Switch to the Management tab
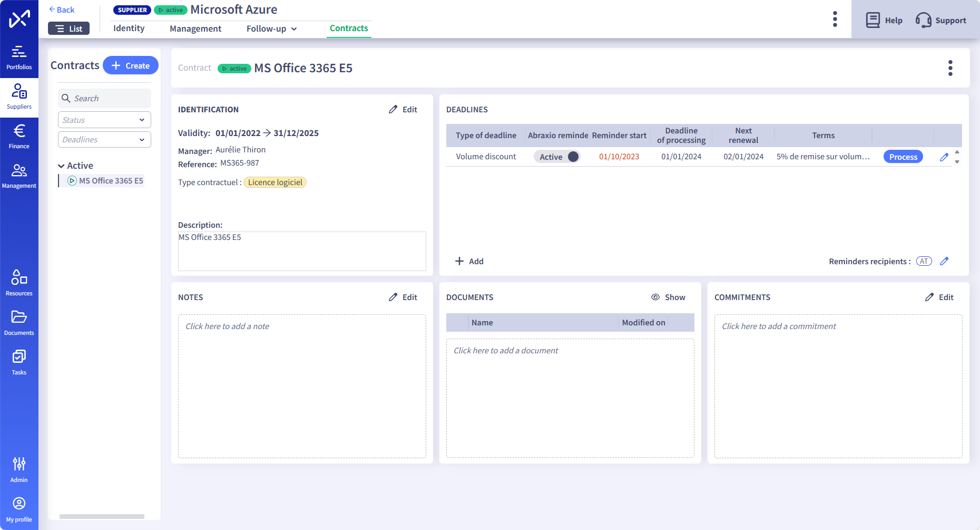Image resolution: width=980 pixels, height=530 pixels. [x=195, y=28]
